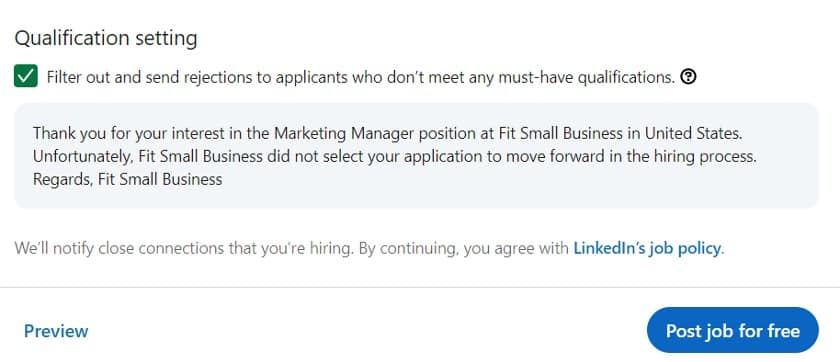Select the Qualification setting heading
Screen dimensions: 840x362
click(106, 38)
